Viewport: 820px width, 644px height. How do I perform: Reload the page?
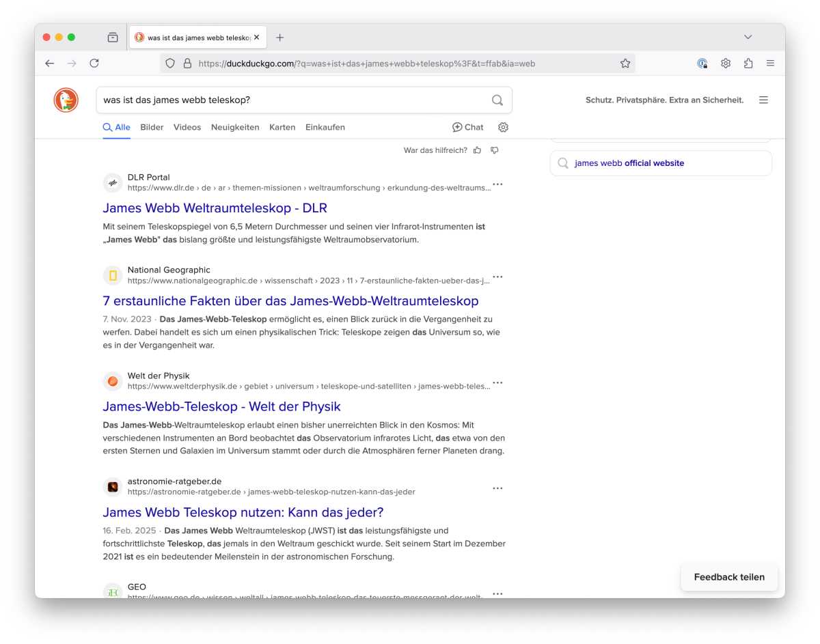[94, 64]
